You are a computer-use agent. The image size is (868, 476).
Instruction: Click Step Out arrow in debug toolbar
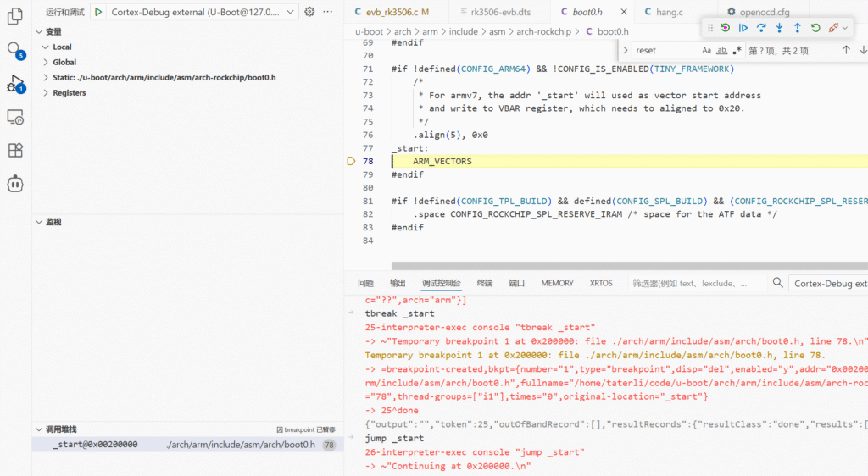(x=797, y=28)
